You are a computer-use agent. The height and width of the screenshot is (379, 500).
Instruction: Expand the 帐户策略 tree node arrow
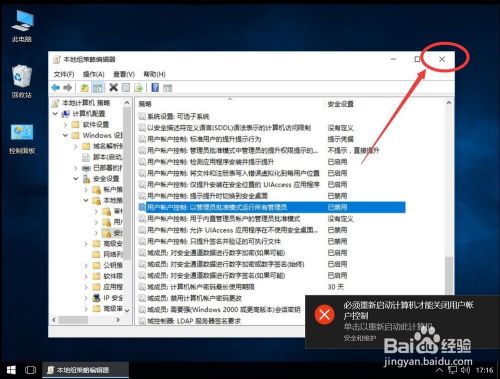point(86,190)
